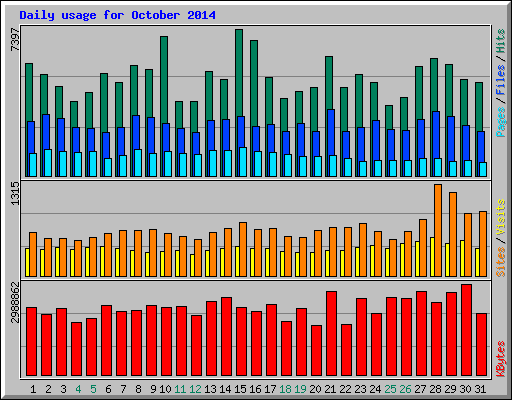Click the cyan "Pages" legend label
Screen dimensions: 512x400
click(500, 122)
